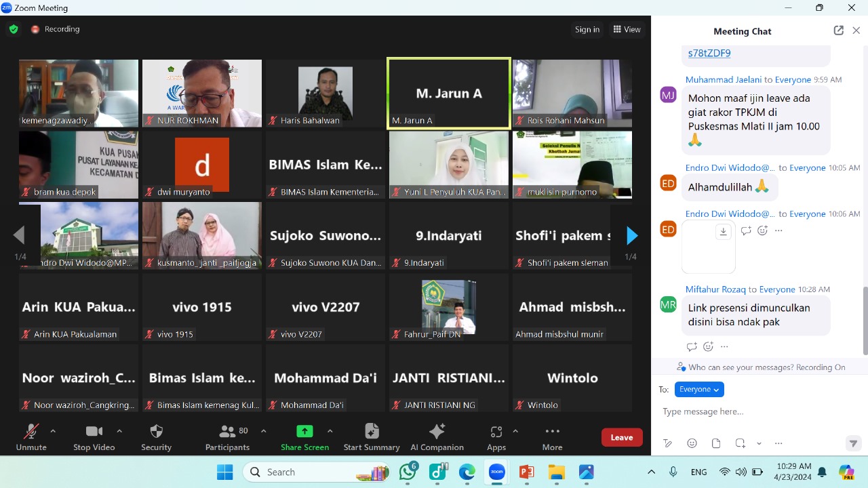Click the taskbar Search box
Screen dimensions: 868x488
(317, 472)
